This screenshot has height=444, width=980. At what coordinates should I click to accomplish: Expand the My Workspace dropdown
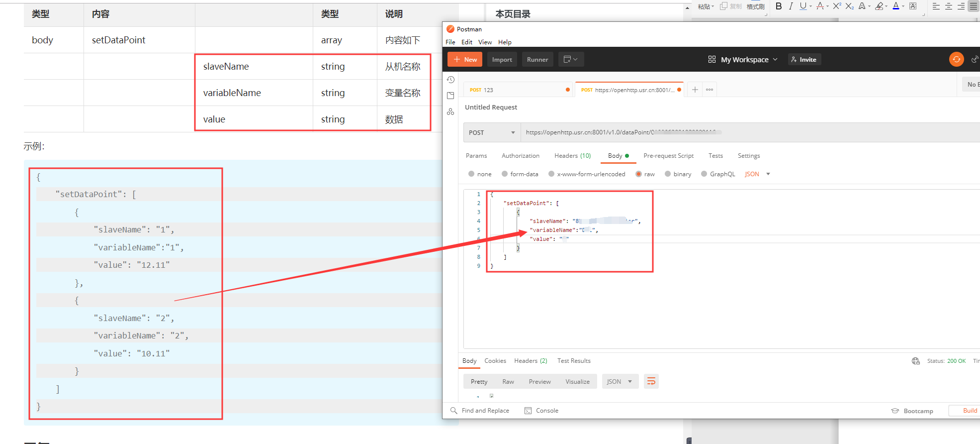pos(744,59)
